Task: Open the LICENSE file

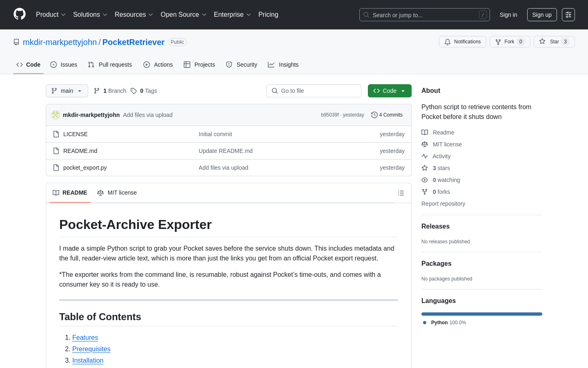Action: (76, 134)
